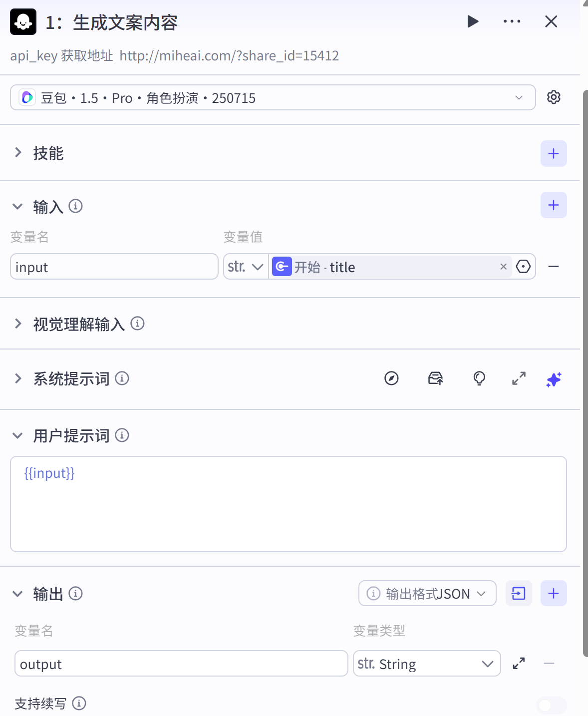Click the import output structure icon
This screenshot has width=588, height=716.
519,593
